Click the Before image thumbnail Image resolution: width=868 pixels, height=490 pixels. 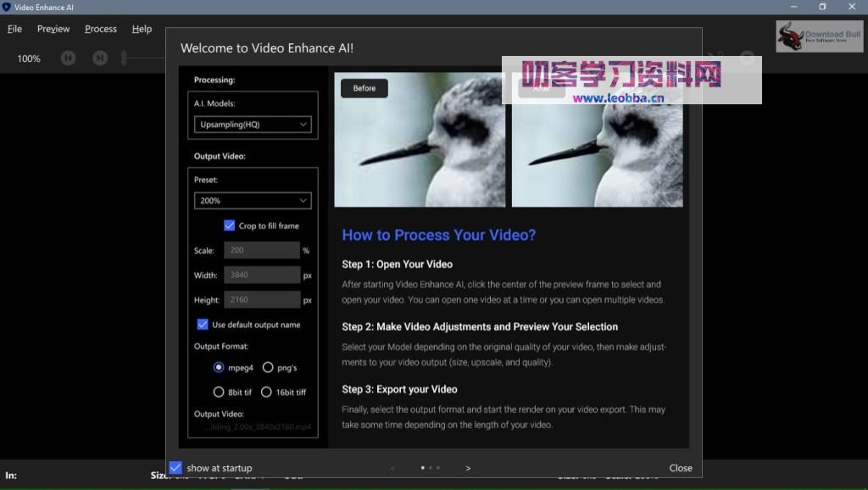click(x=420, y=140)
